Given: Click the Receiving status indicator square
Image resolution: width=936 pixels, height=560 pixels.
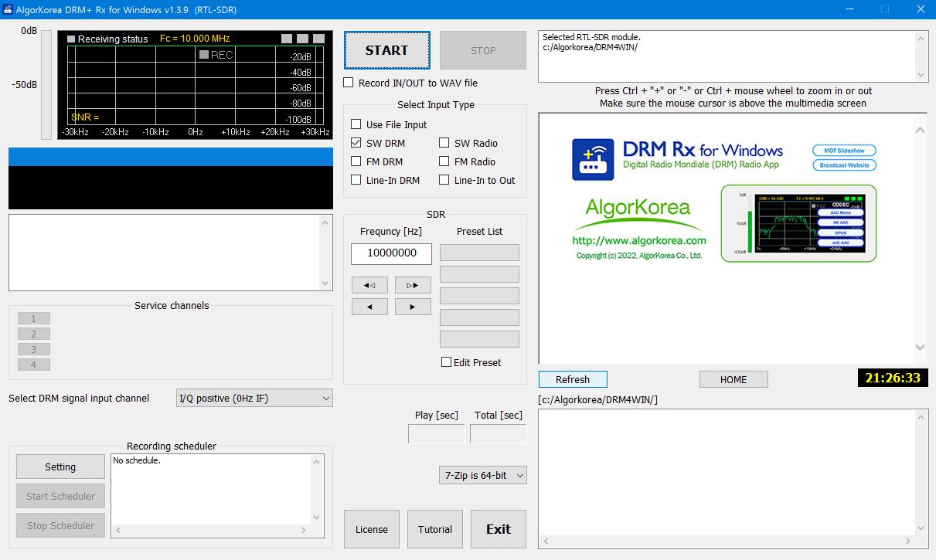Looking at the screenshot, I should 71,39.
